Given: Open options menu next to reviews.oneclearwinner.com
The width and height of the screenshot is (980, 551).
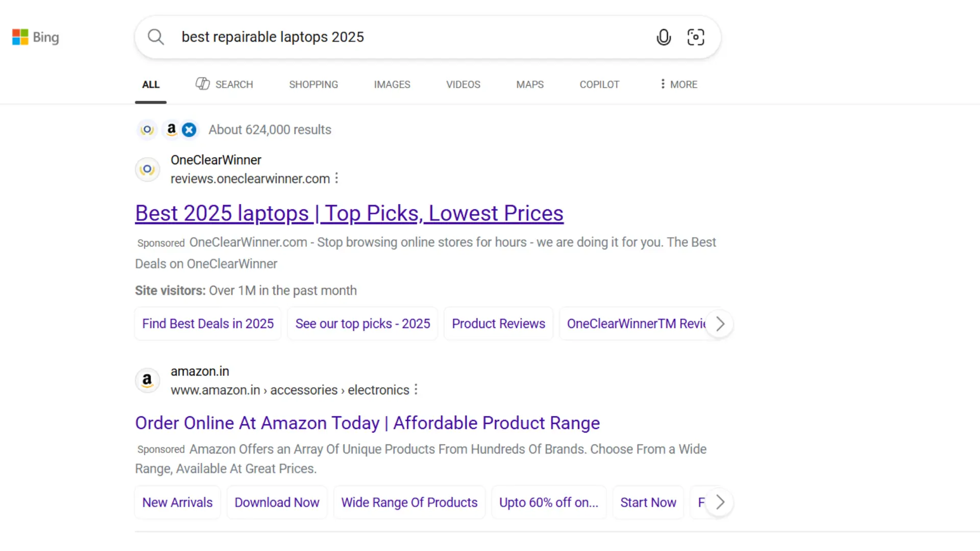Looking at the screenshot, I should tap(336, 179).
